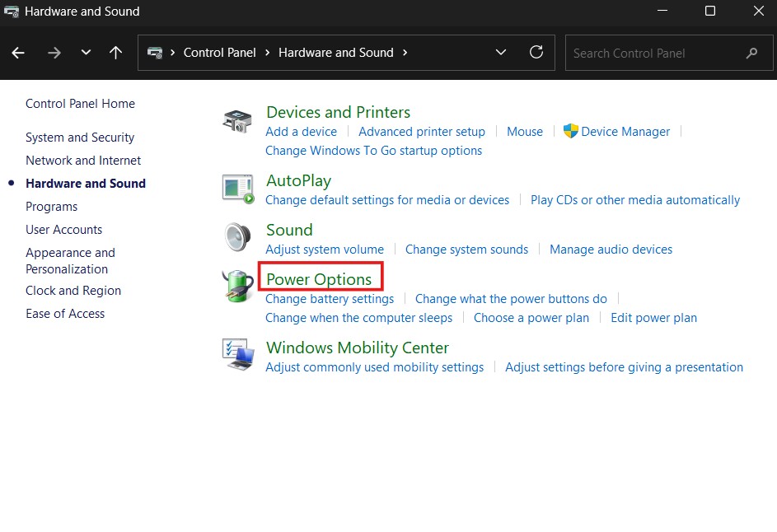Go up one level with up arrow

click(115, 53)
